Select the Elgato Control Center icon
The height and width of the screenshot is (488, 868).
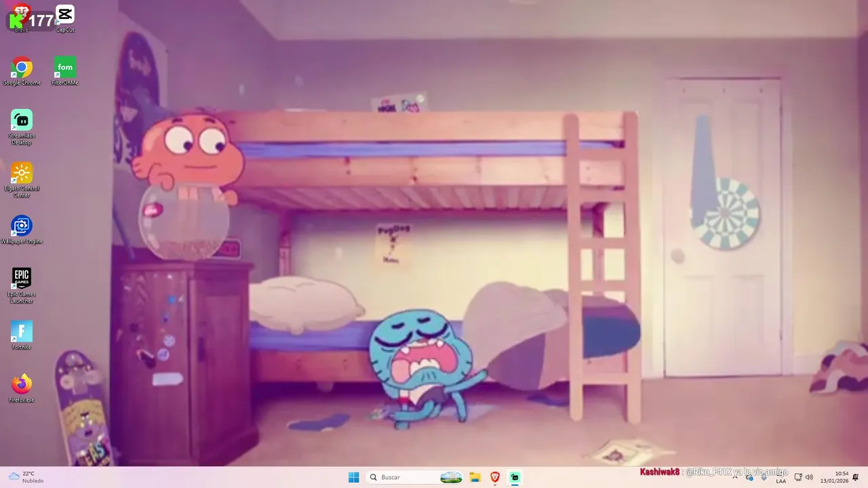coord(22,180)
